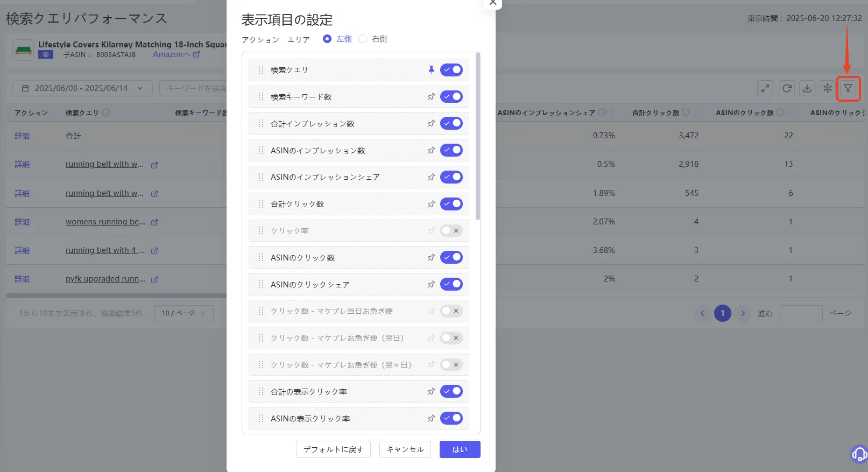Open external link beside womens running be...
This screenshot has width=868, height=472.
(x=154, y=222)
